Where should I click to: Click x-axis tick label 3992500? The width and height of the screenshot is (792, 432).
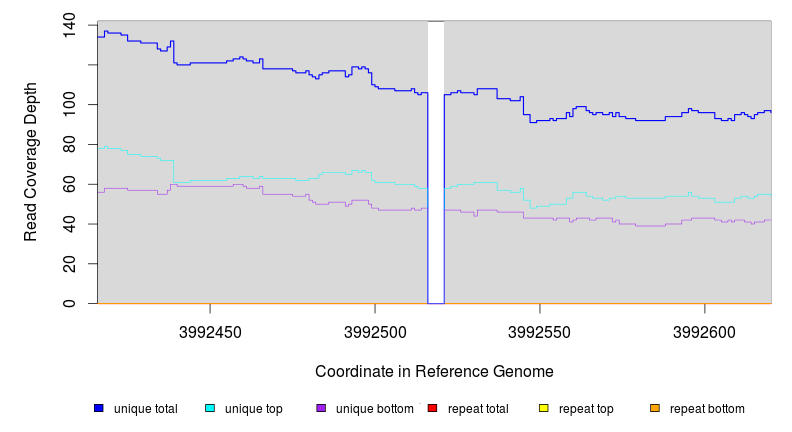374,331
